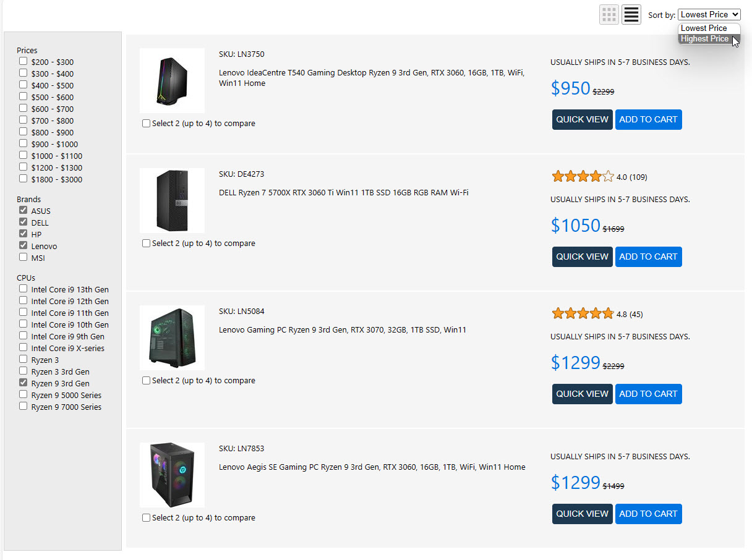The image size is (752, 560).
Task: Enable the MSI brand filter
Action: click(x=23, y=258)
